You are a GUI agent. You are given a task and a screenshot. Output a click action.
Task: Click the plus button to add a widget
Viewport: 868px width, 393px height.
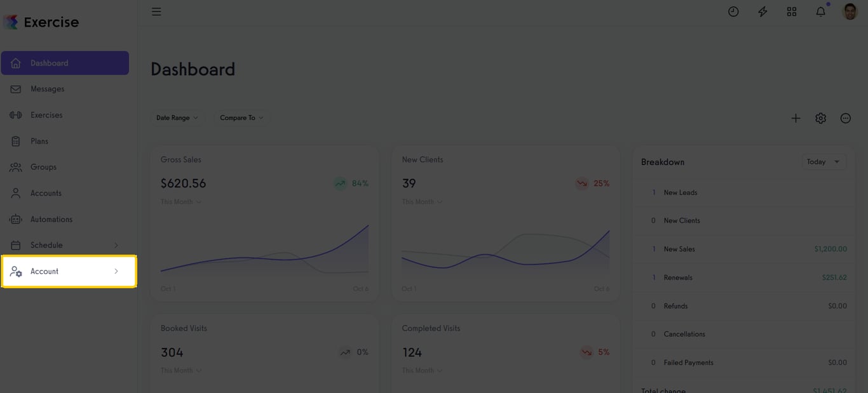click(796, 117)
